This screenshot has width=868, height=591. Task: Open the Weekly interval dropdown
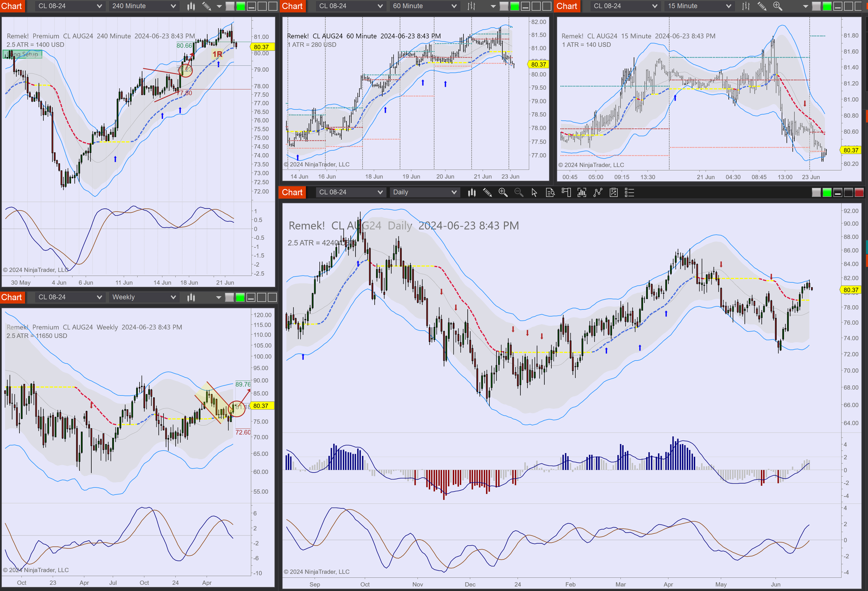pos(144,297)
